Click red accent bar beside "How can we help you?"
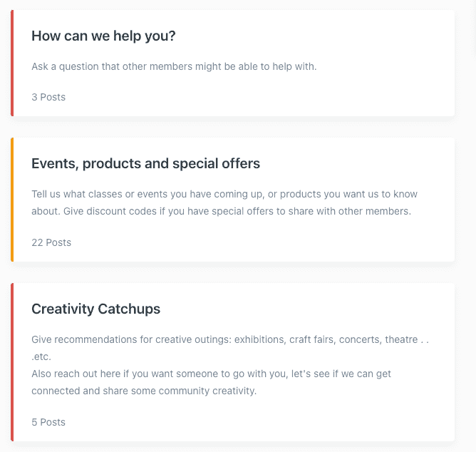Viewport: 476px width, 452px height. click(x=12, y=63)
